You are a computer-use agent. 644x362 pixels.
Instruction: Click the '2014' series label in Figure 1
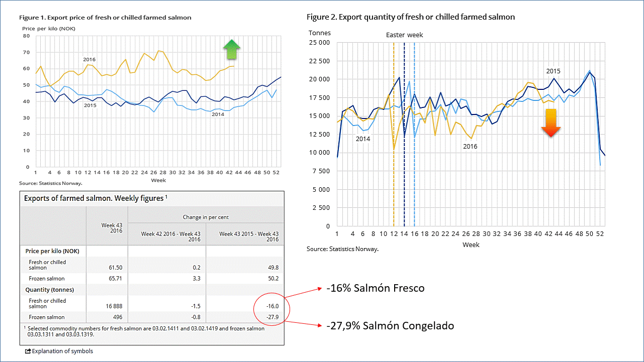point(218,114)
